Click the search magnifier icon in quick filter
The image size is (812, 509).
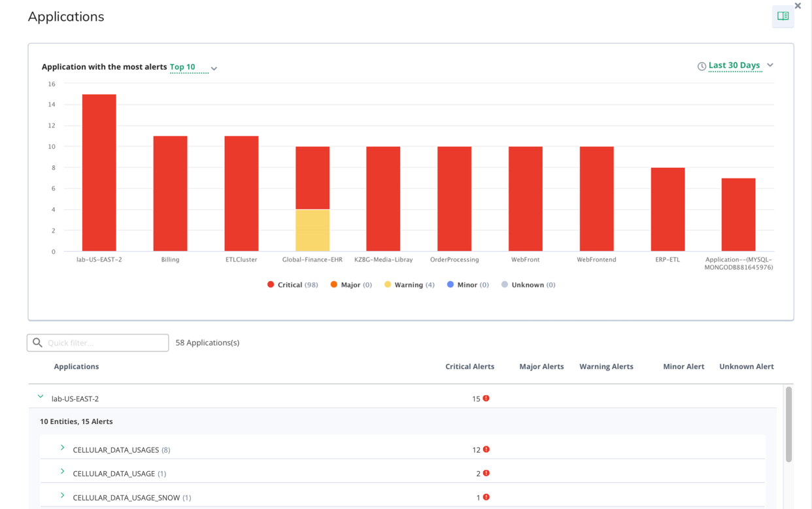coord(38,342)
